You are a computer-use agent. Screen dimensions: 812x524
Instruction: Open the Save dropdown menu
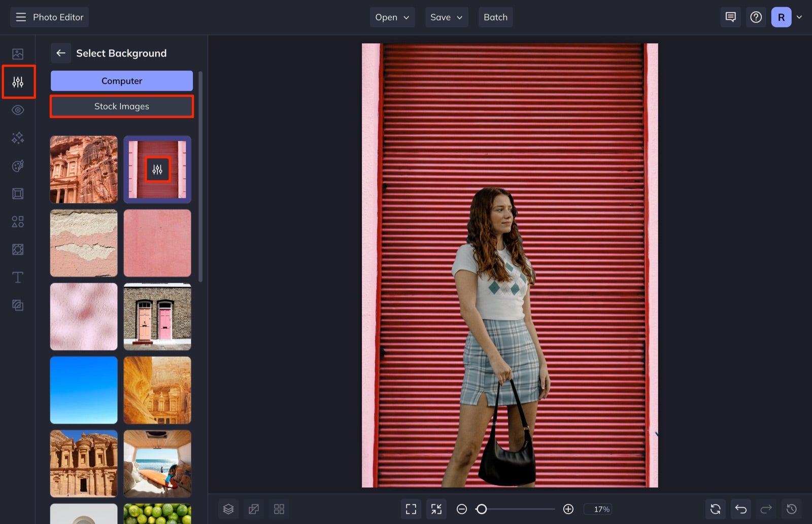(446, 17)
